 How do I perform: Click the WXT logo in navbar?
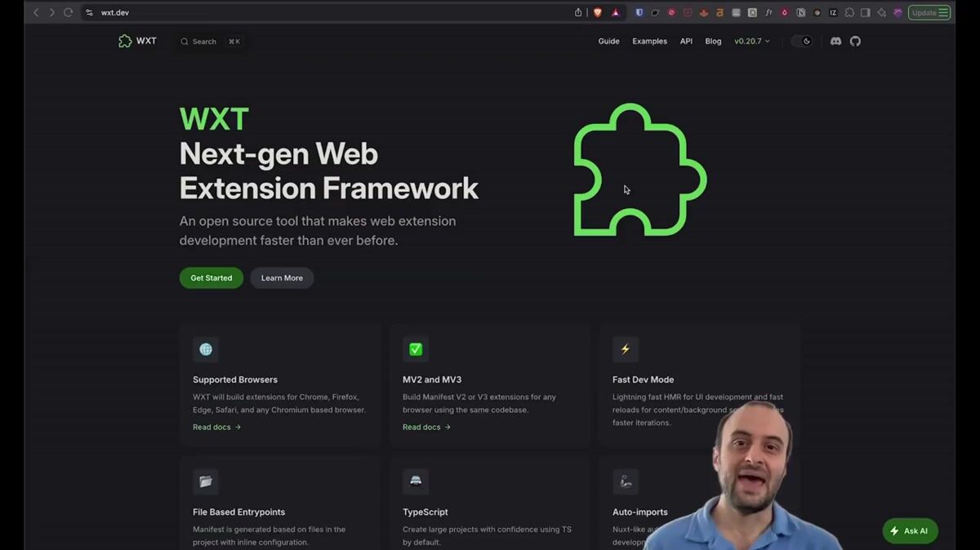pyautogui.click(x=137, y=41)
